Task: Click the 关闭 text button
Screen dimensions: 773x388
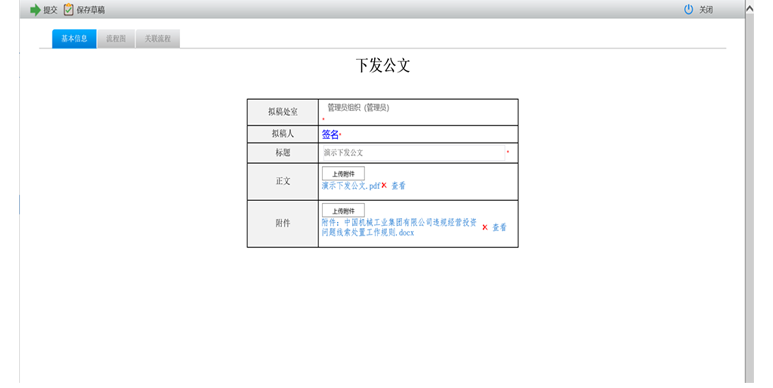Action: [x=706, y=10]
